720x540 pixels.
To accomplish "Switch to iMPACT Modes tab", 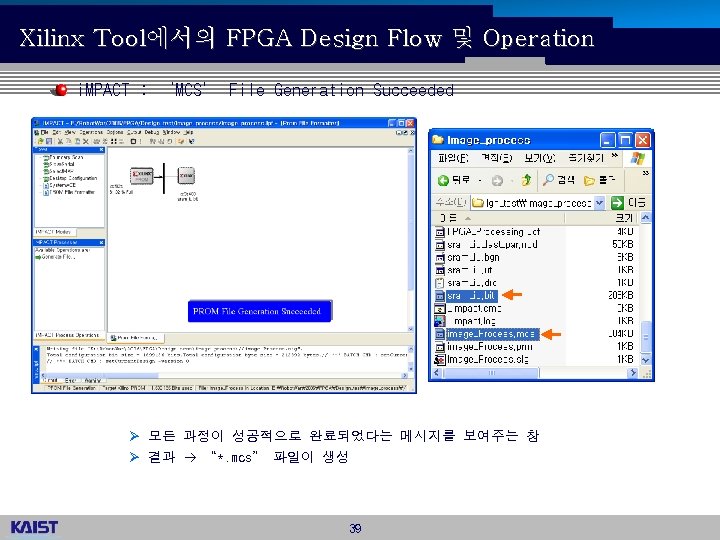I will click(x=53, y=232).
